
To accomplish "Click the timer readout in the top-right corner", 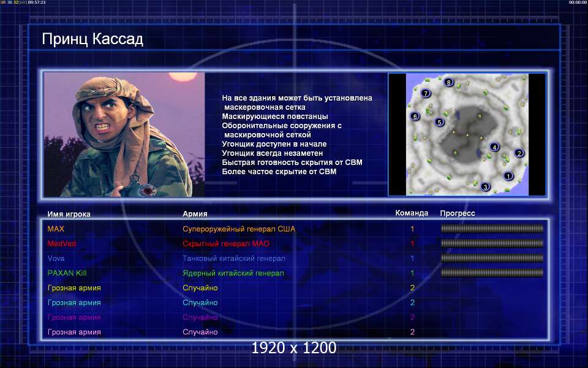I will pyautogui.click(x=578, y=2).
